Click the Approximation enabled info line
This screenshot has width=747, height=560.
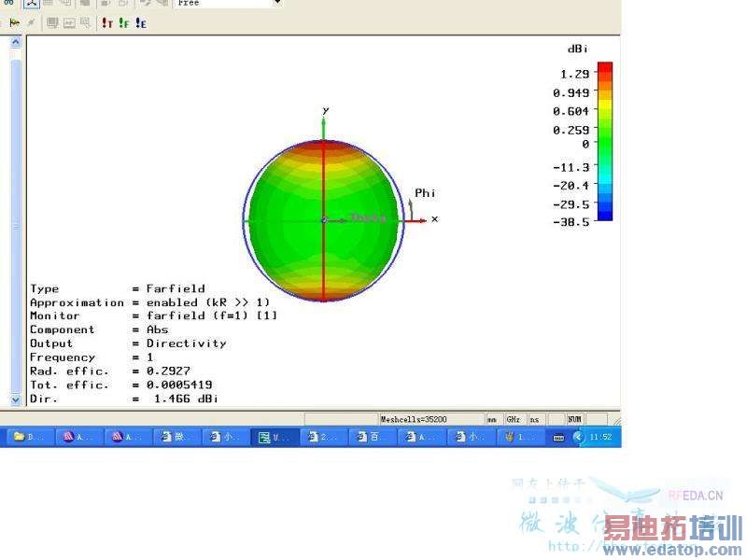(150, 302)
